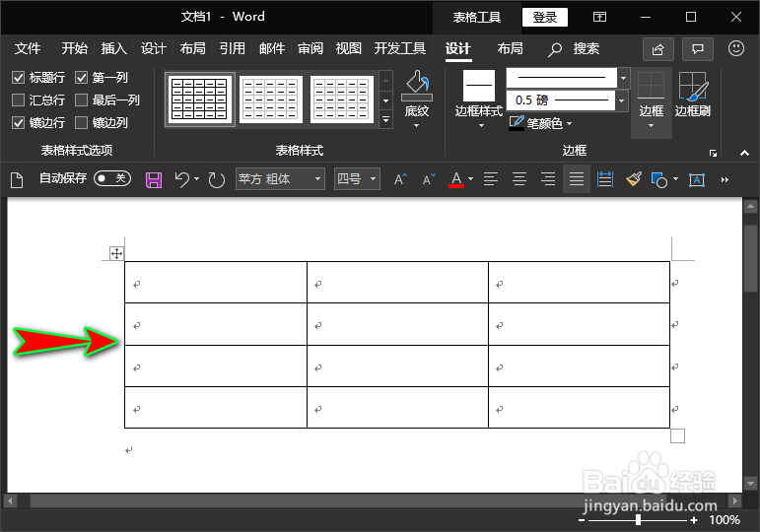Image resolution: width=760 pixels, height=532 pixels.
Task: Open the line style dropdown arrow
Action: click(623, 78)
